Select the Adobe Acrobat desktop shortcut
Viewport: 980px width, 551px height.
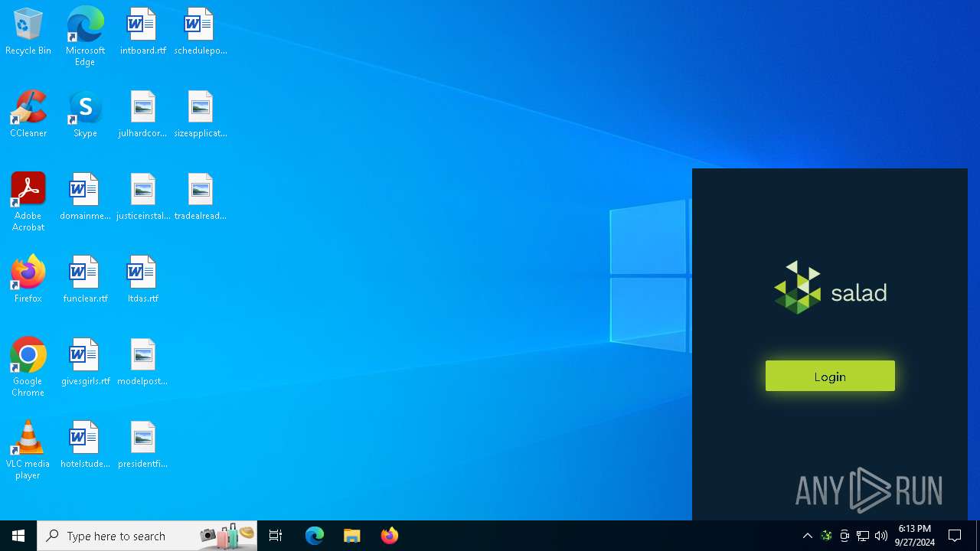click(28, 202)
